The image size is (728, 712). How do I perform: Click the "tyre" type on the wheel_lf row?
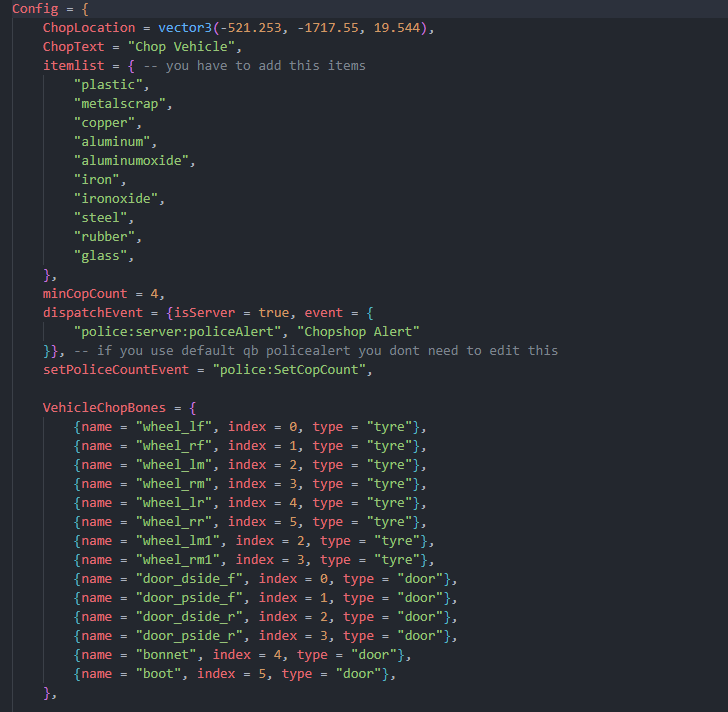coord(389,427)
